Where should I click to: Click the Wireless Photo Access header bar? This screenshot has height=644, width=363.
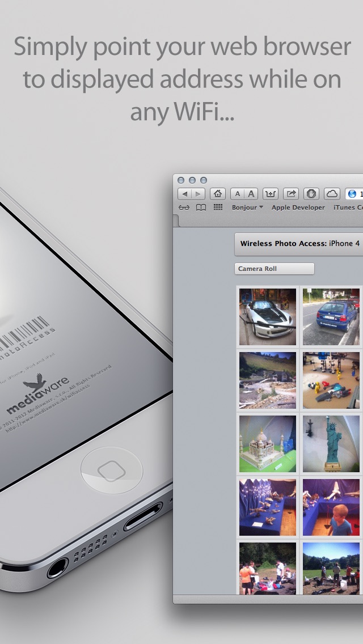299,244
